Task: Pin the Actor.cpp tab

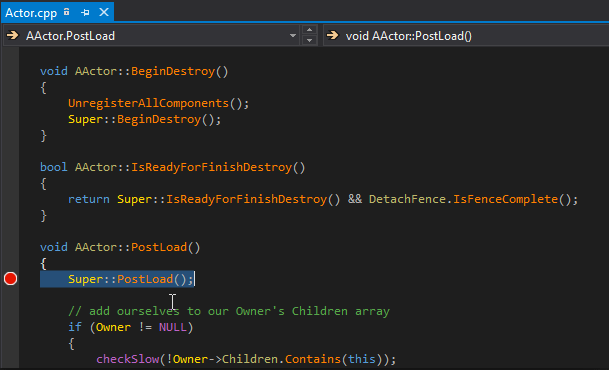Action: coord(85,13)
